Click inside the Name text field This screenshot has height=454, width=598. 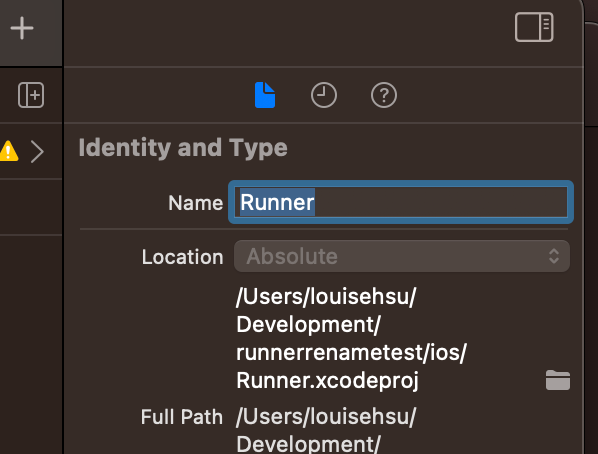coord(401,202)
